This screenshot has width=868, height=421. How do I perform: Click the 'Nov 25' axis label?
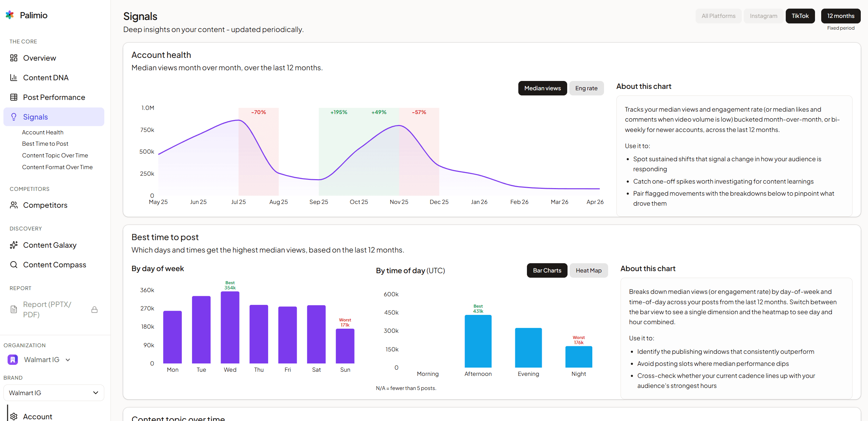pos(399,202)
